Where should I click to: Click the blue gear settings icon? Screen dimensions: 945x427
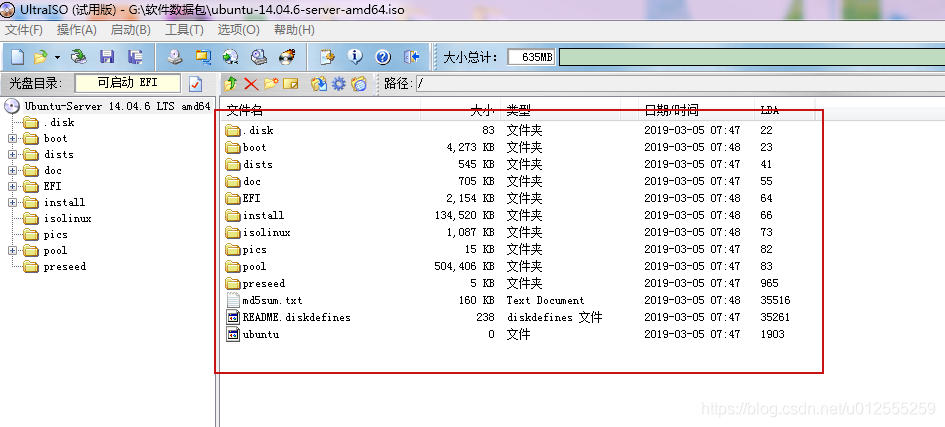pos(339,84)
